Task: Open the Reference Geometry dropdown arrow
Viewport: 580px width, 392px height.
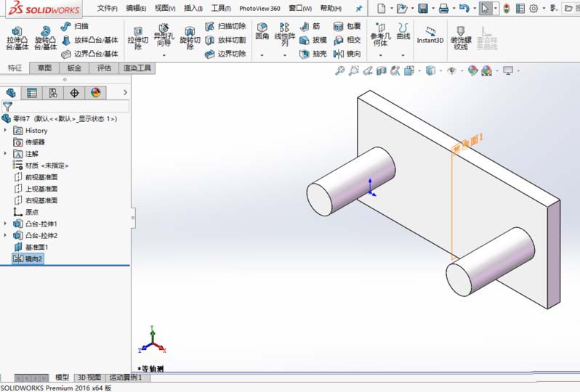Action: [381, 55]
